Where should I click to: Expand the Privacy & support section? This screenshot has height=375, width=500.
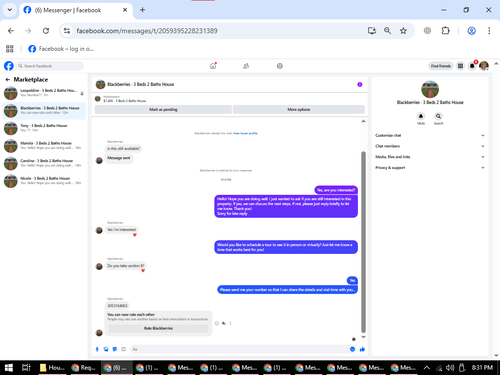430,168
